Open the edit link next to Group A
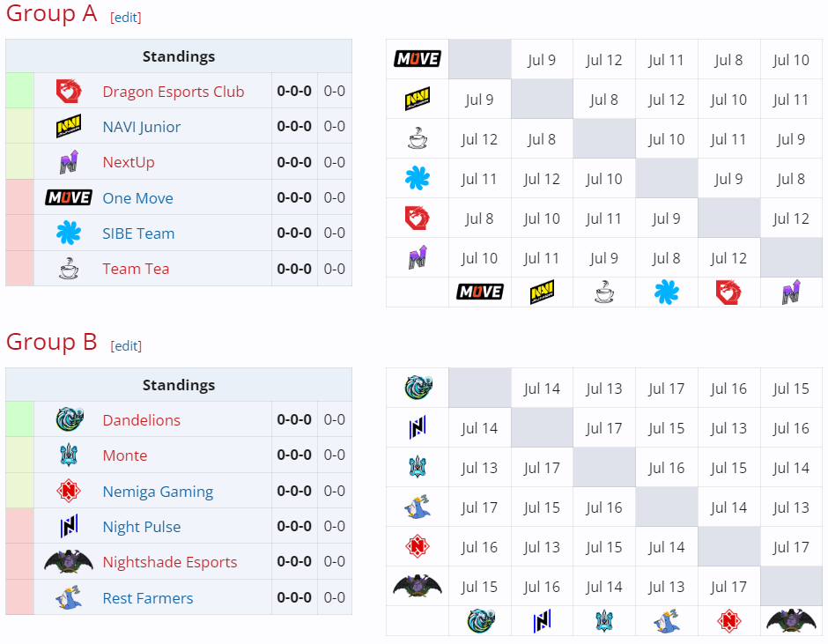The width and height of the screenshot is (828, 644). [126, 18]
